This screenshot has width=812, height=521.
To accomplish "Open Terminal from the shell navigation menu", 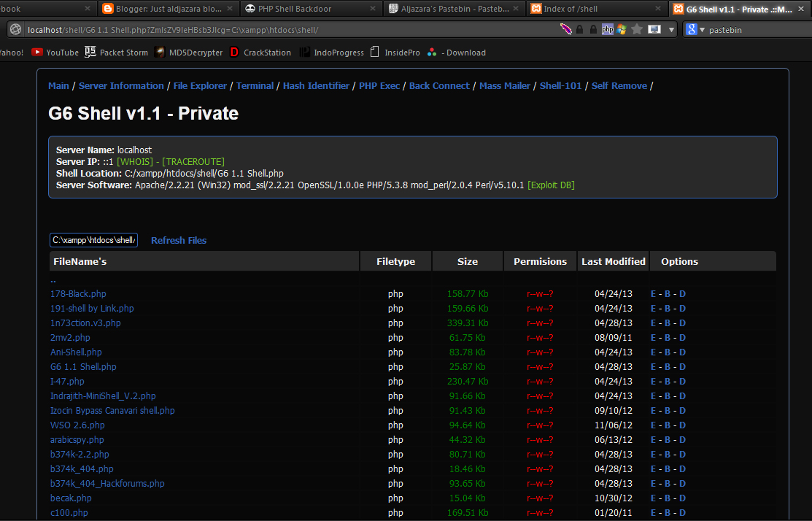I will click(x=255, y=85).
